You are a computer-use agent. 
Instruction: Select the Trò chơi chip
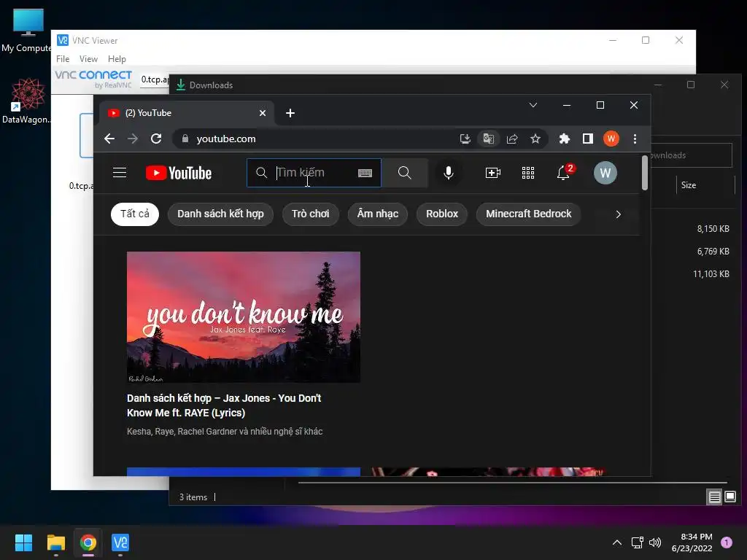(311, 214)
